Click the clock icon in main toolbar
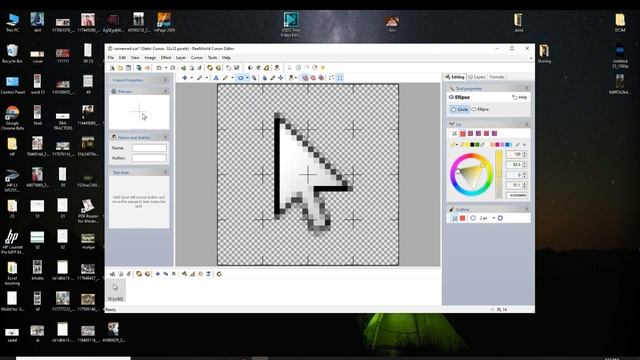The width and height of the screenshot is (640, 360). point(298,68)
